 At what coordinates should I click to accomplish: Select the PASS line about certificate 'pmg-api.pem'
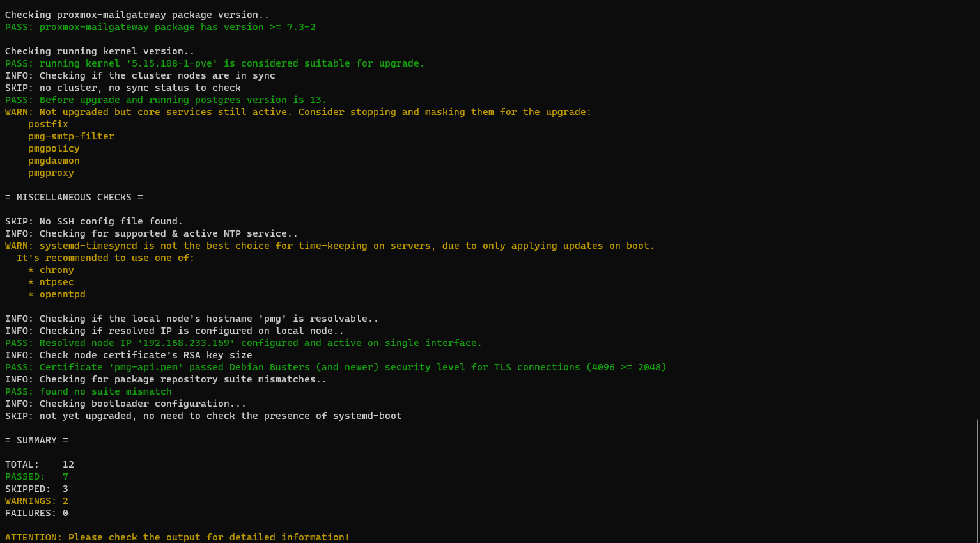pyautogui.click(x=336, y=367)
